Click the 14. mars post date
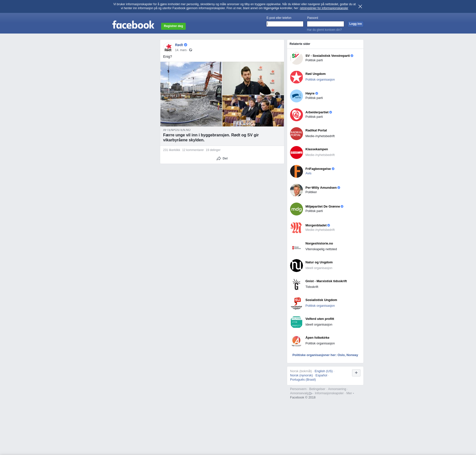The height and width of the screenshot is (455, 476). point(181,50)
